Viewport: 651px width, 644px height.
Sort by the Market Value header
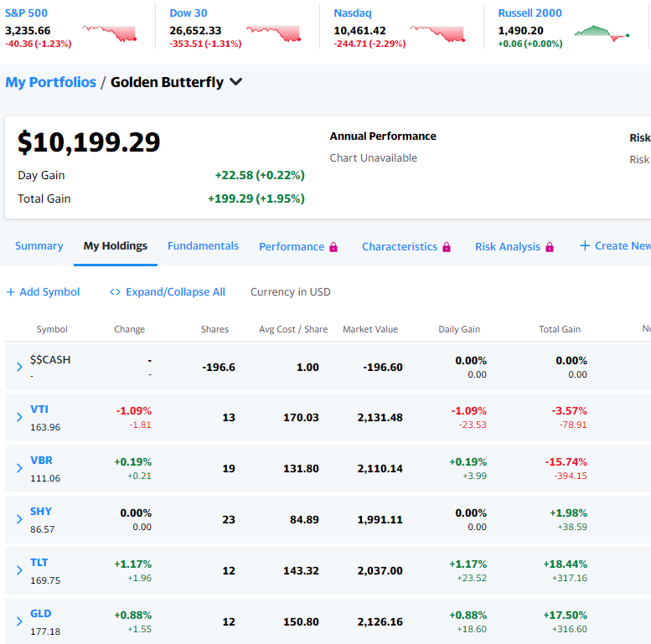[x=370, y=329]
